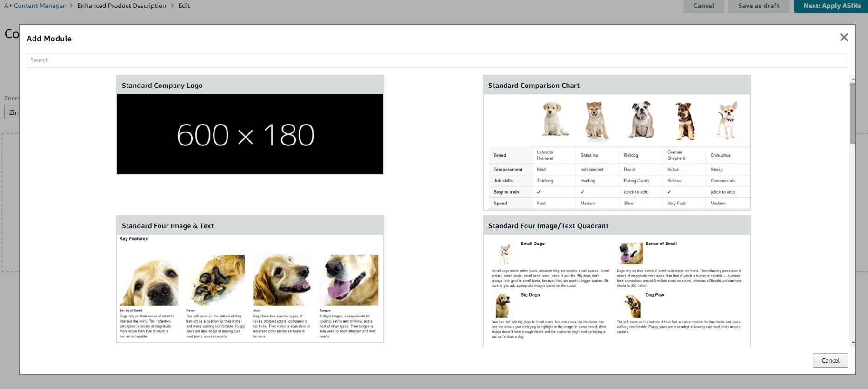Click the 'Speed' row label

501,203
